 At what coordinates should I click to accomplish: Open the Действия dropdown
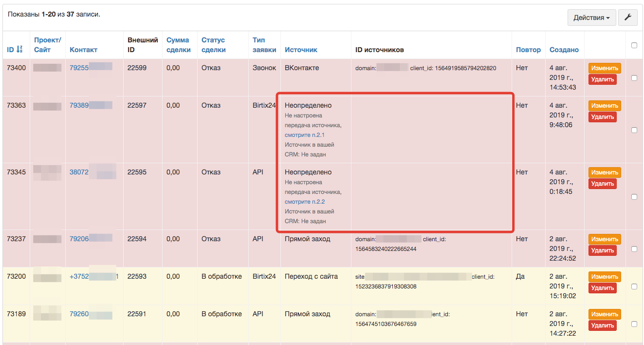[591, 18]
